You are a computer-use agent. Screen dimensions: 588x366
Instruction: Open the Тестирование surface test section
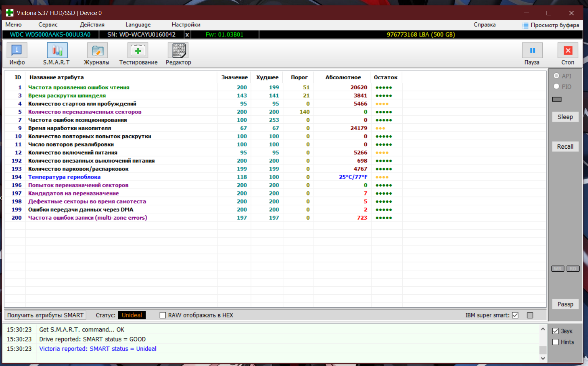click(x=138, y=54)
